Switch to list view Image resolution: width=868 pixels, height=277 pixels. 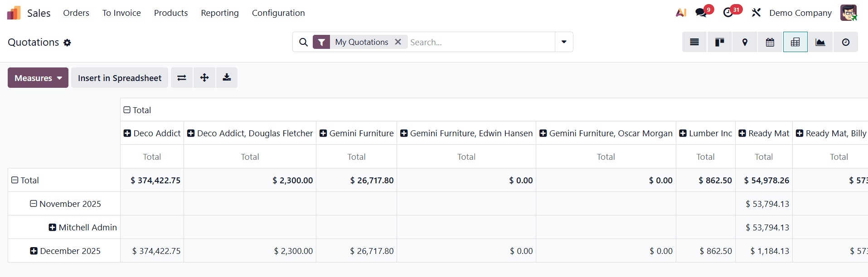[x=694, y=42]
